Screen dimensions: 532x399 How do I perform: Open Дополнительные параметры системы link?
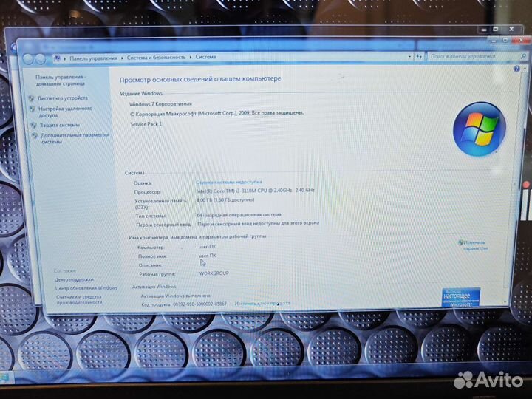75,138
